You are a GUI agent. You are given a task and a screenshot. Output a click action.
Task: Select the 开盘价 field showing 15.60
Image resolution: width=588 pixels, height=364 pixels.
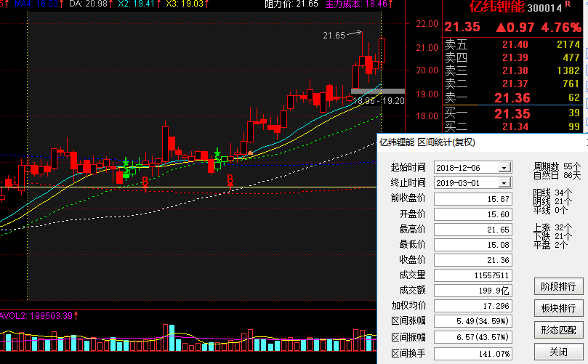[473, 214]
